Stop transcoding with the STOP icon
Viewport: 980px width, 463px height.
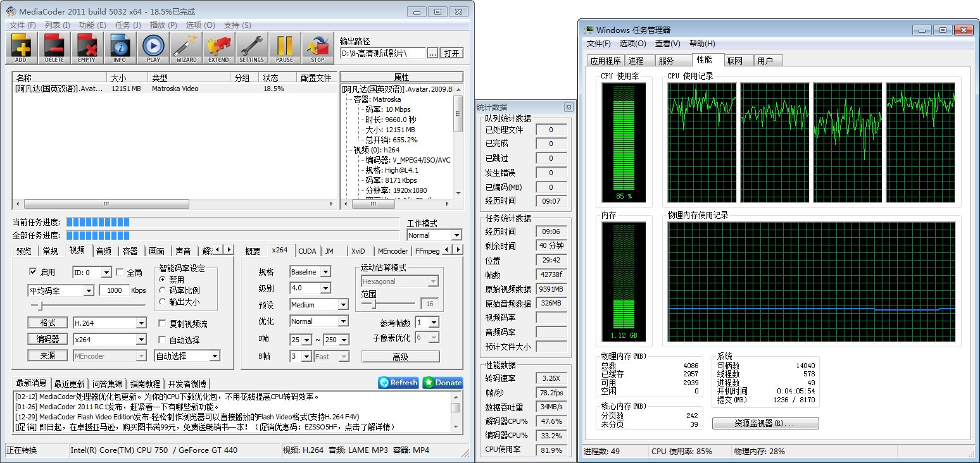317,47
